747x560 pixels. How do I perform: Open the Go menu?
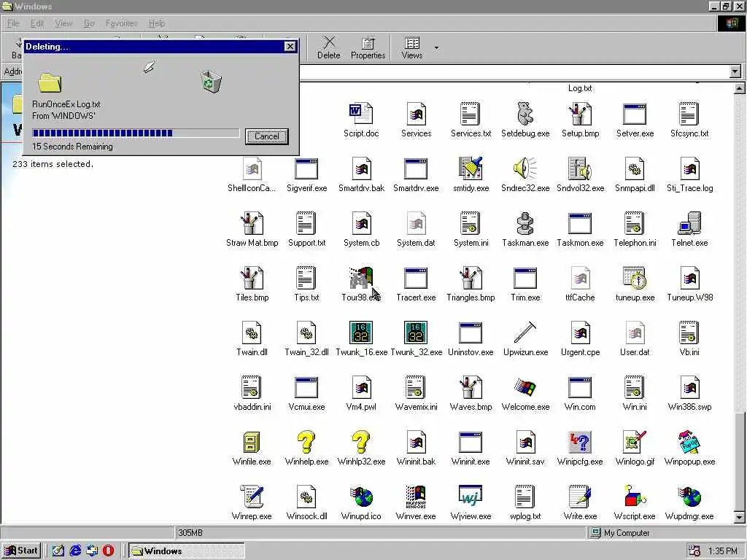click(89, 23)
